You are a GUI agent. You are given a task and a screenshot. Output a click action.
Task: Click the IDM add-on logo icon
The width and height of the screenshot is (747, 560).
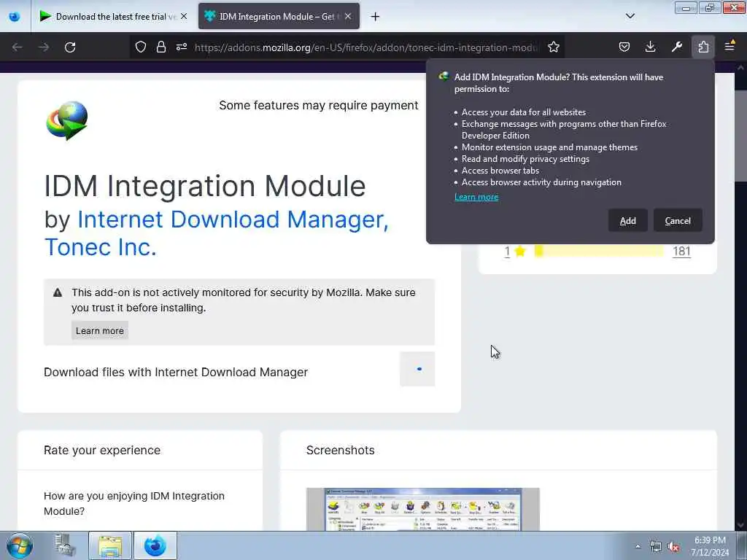click(66, 120)
